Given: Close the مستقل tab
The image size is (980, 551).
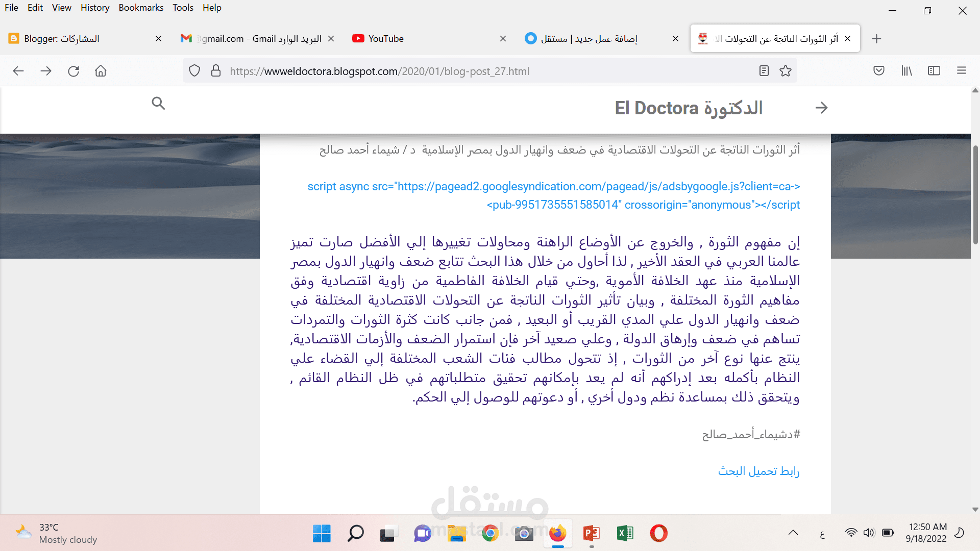Looking at the screenshot, I should pyautogui.click(x=675, y=39).
